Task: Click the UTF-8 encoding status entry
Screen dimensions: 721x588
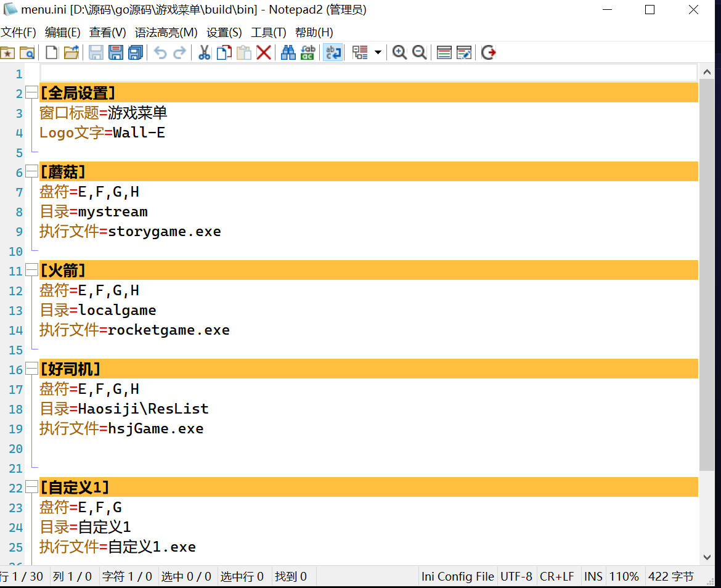Action: [x=516, y=576]
